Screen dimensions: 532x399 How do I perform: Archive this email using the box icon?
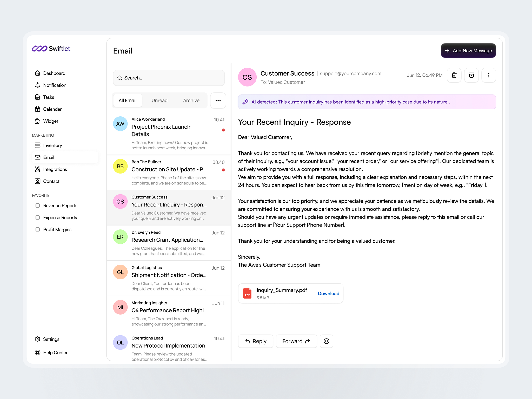click(471, 75)
